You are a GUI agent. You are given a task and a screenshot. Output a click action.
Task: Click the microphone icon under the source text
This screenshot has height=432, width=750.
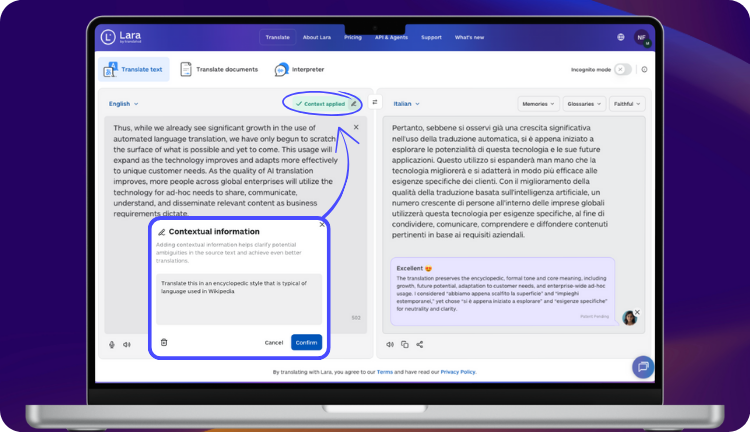(112, 344)
